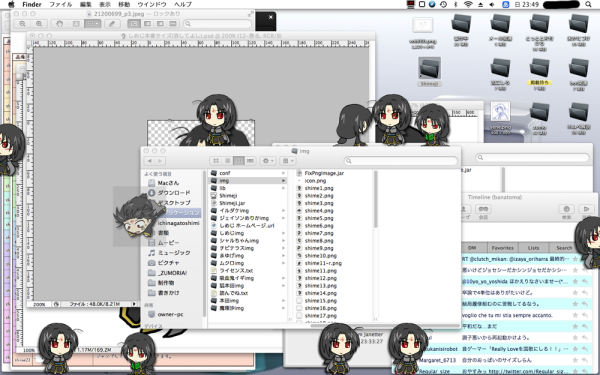Viewport: 600px width, 375px height.
Task: Expand the 本田img folder arrow
Action: tap(284, 300)
